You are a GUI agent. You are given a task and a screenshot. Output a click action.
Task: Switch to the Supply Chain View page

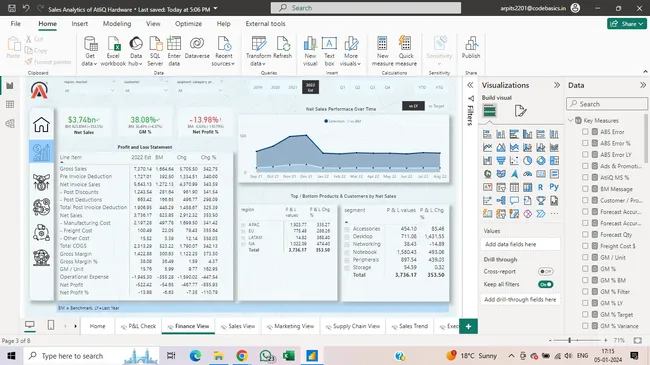pyautogui.click(x=353, y=326)
